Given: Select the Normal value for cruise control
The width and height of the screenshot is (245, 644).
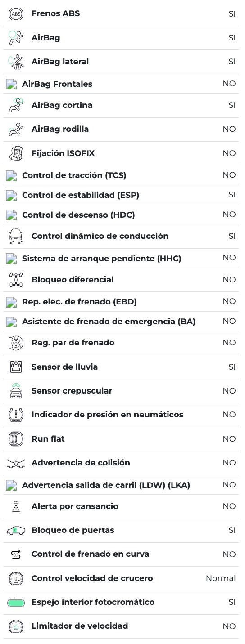Looking at the screenshot, I should coord(221,578).
